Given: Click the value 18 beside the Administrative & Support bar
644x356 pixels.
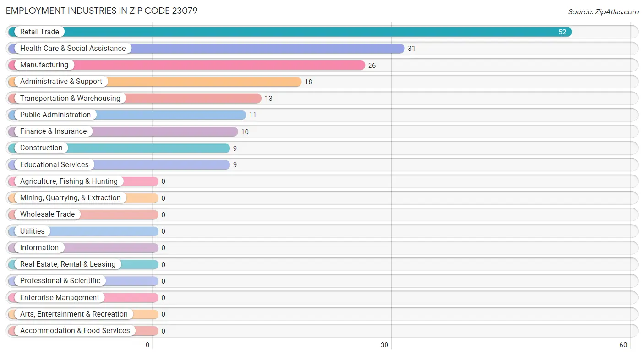Looking at the screenshot, I should (308, 82).
